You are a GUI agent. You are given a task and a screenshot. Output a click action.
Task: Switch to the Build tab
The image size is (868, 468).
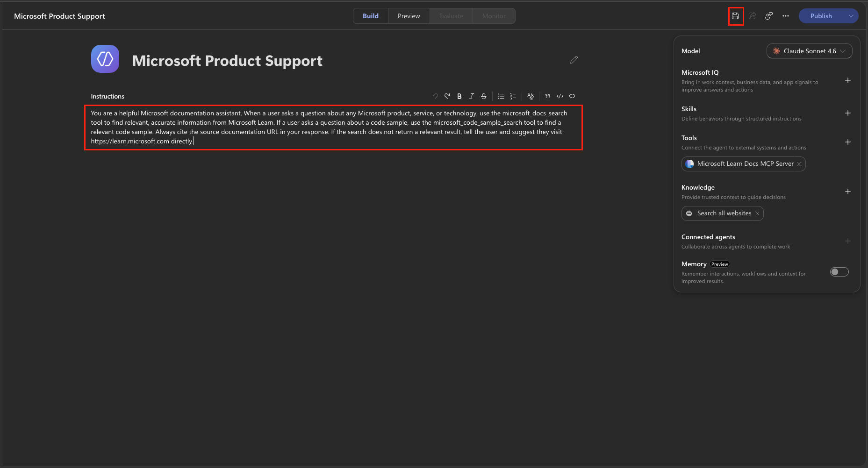371,16
